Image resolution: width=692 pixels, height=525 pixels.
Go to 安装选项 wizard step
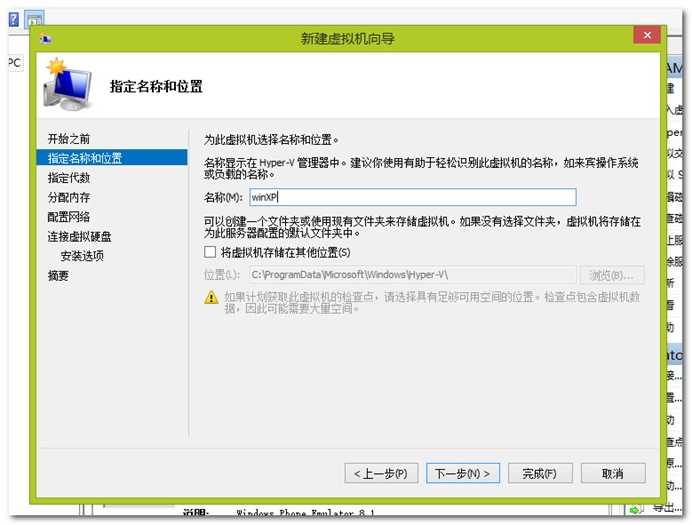tap(82, 256)
